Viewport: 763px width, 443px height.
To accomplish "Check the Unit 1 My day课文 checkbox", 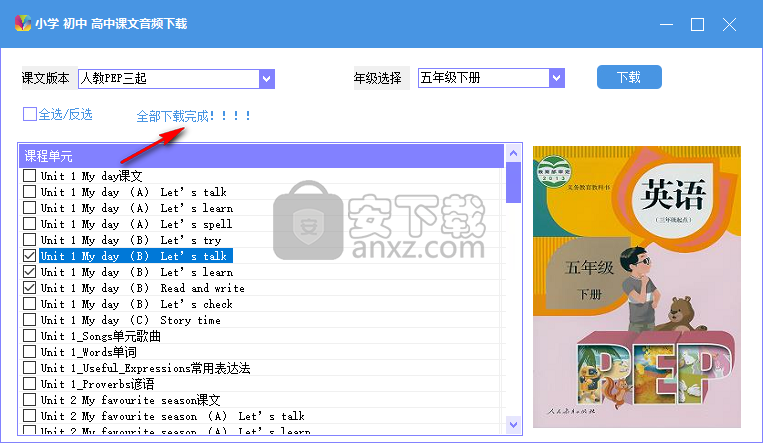I will [30, 176].
